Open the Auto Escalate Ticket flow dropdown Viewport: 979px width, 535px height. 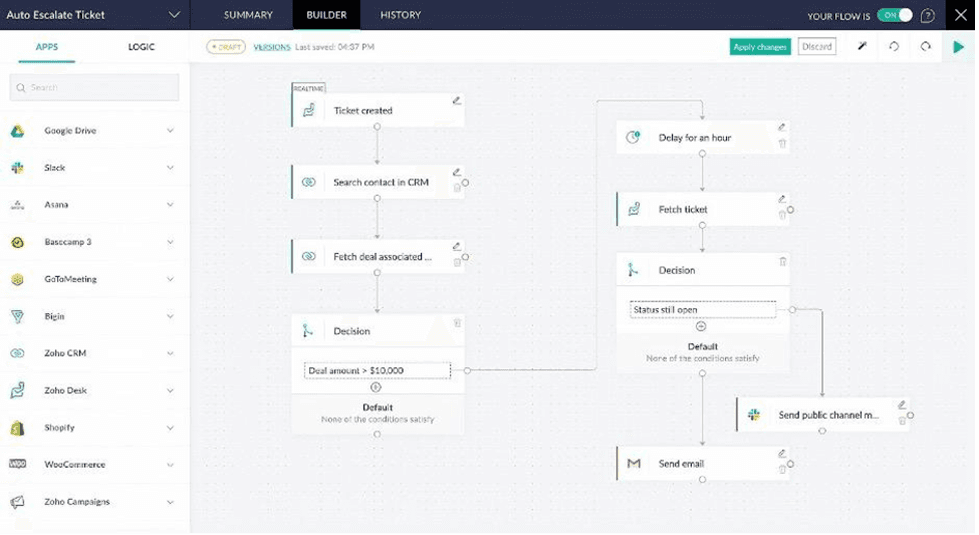click(x=175, y=15)
